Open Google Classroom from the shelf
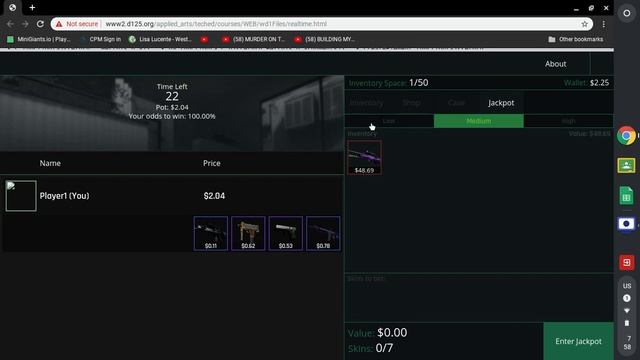The width and height of the screenshot is (640, 360). click(627, 165)
